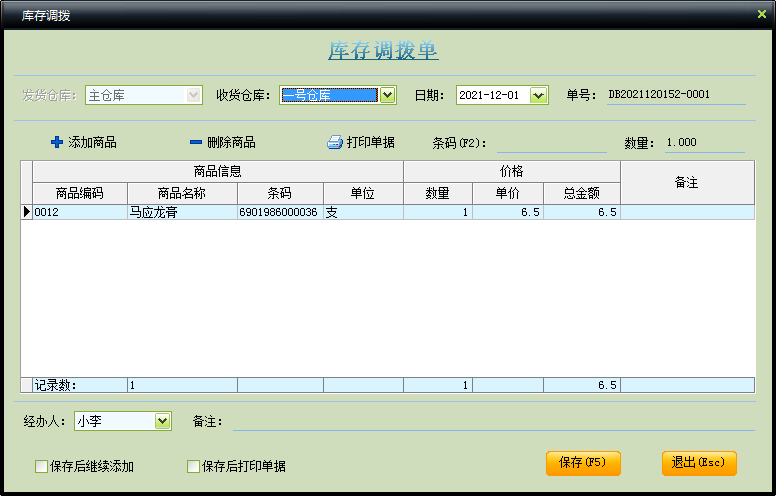
Task: Click the 单价 column header
Action: point(508,193)
